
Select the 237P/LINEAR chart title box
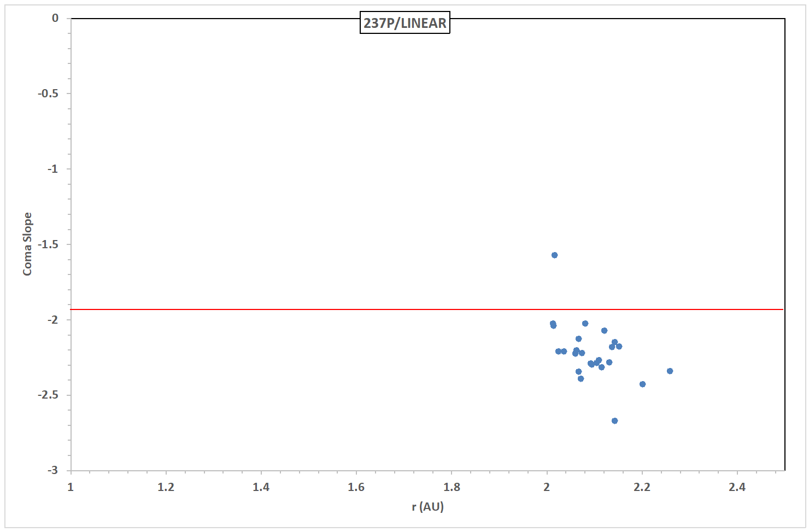click(404, 23)
